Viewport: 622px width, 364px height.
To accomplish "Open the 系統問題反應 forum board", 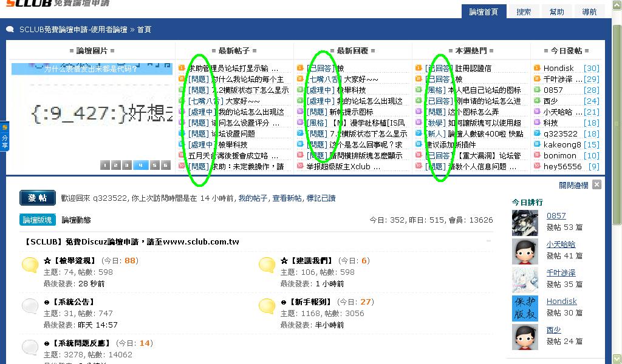I will tap(77, 343).
